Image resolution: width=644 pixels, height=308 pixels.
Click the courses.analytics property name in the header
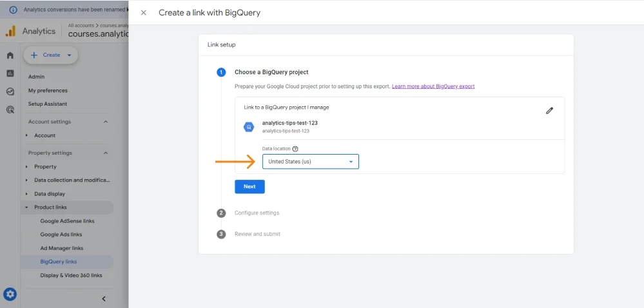point(99,34)
